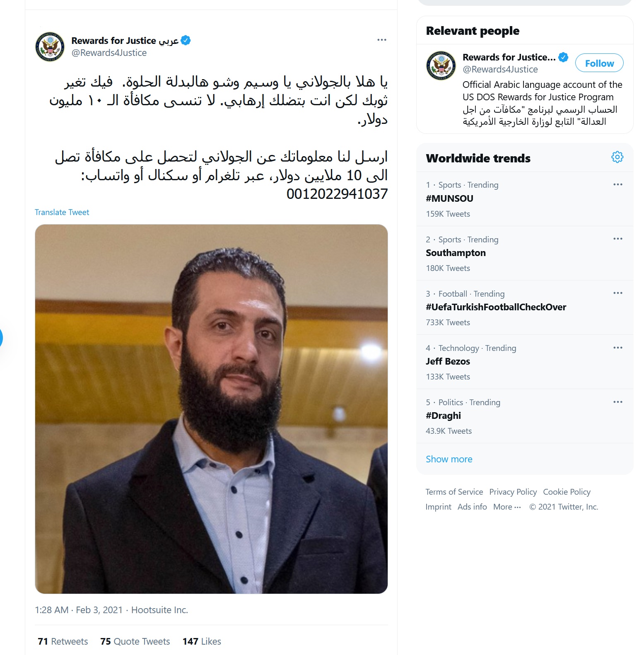Open Worldwide trends settings gear
The height and width of the screenshot is (655, 644).
click(x=617, y=157)
